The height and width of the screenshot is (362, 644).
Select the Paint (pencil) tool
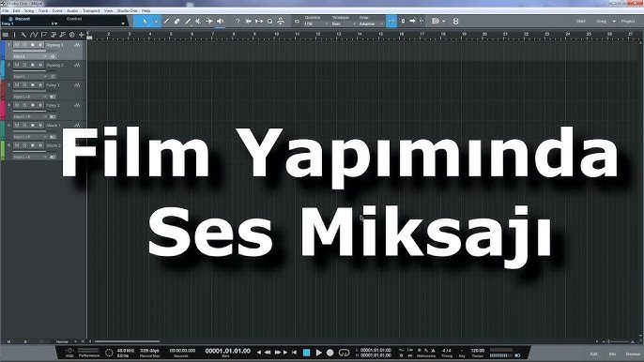(x=188, y=21)
